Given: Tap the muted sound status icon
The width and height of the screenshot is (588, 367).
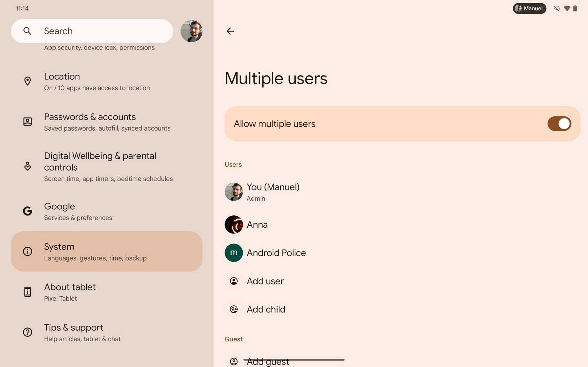Looking at the screenshot, I should (557, 9).
